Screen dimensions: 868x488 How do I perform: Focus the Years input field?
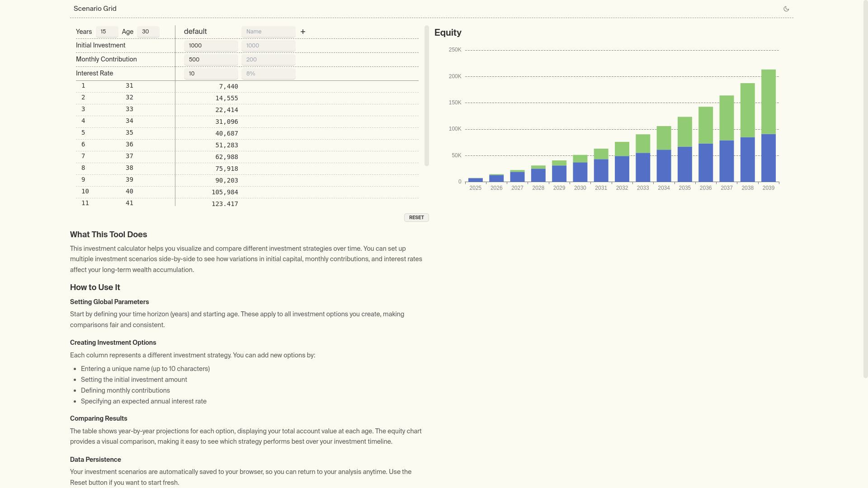pyautogui.click(x=107, y=32)
